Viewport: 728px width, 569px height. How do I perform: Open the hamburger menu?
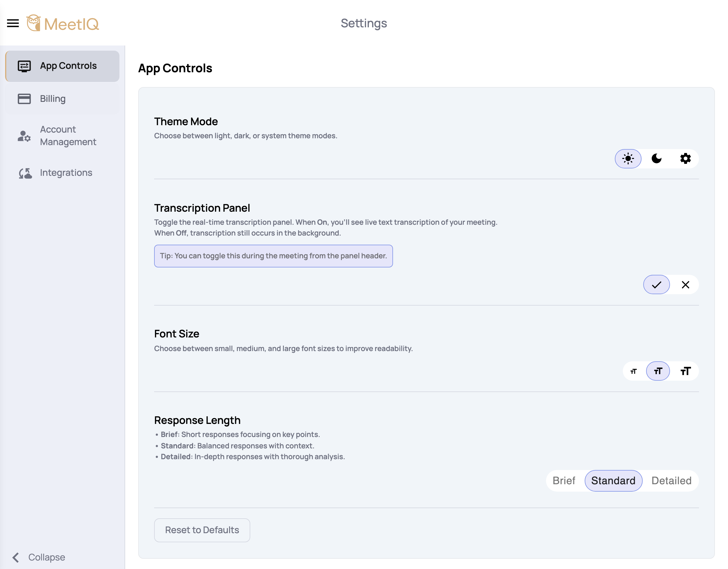pyautogui.click(x=13, y=23)
